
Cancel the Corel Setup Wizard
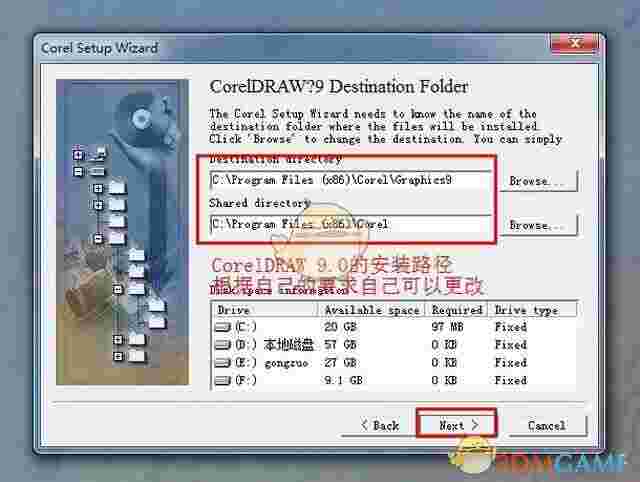point(547,426)
